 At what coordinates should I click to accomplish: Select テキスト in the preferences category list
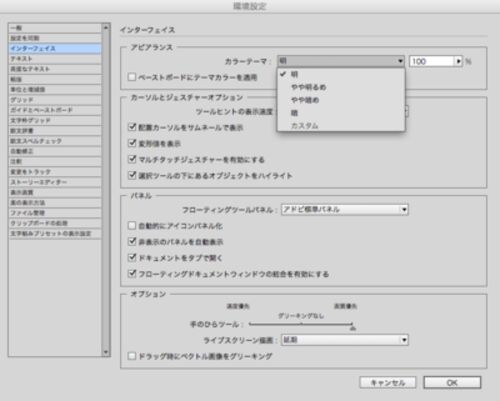pos(55,59)
